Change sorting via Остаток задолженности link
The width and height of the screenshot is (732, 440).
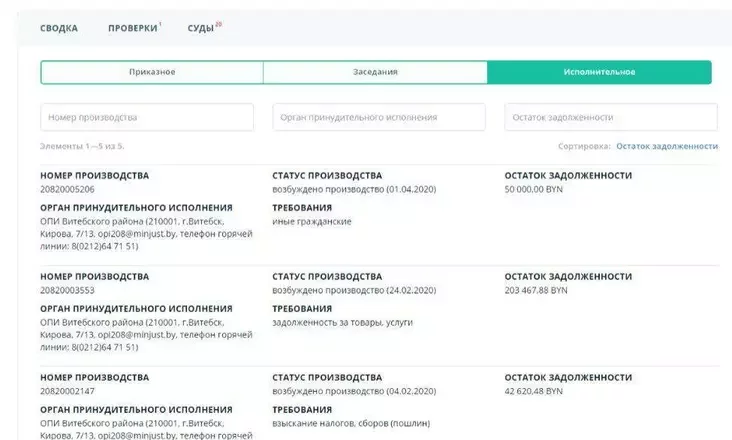pyautogui.click(x=667, y=146)
